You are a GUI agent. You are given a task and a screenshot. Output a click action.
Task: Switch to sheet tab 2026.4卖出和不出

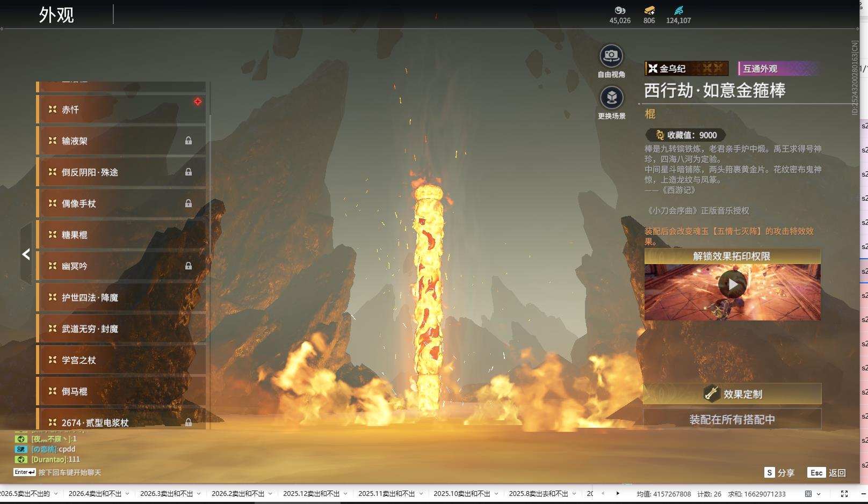(95, 494)
